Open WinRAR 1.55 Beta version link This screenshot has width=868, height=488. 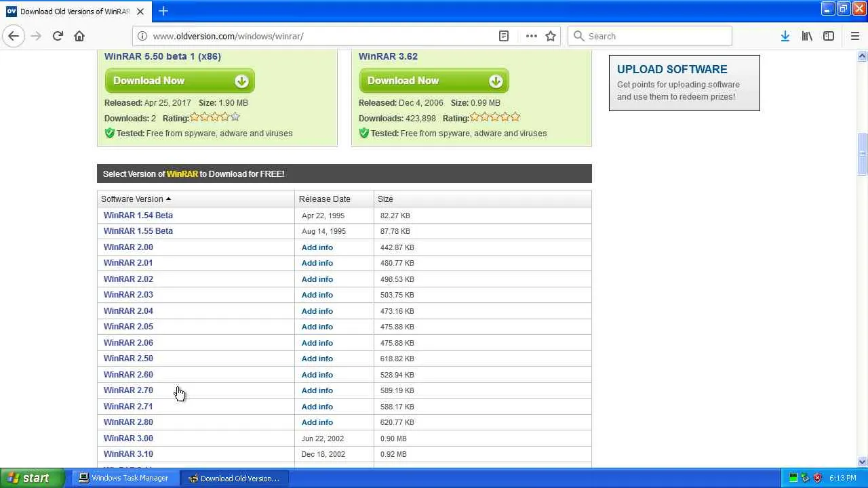(138, 231)
